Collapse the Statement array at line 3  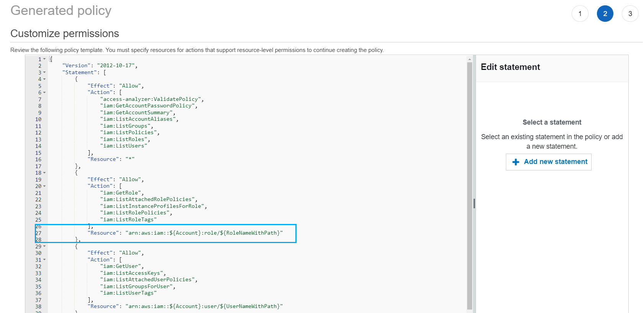(44, 73)
